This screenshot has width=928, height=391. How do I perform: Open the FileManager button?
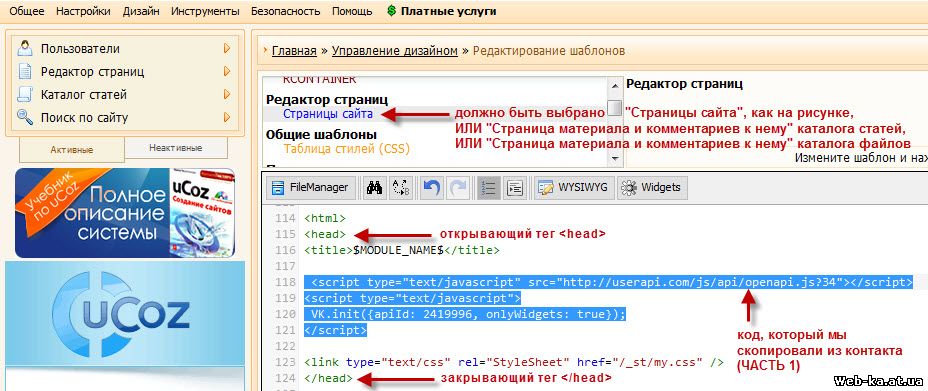(x=311, y=188)
